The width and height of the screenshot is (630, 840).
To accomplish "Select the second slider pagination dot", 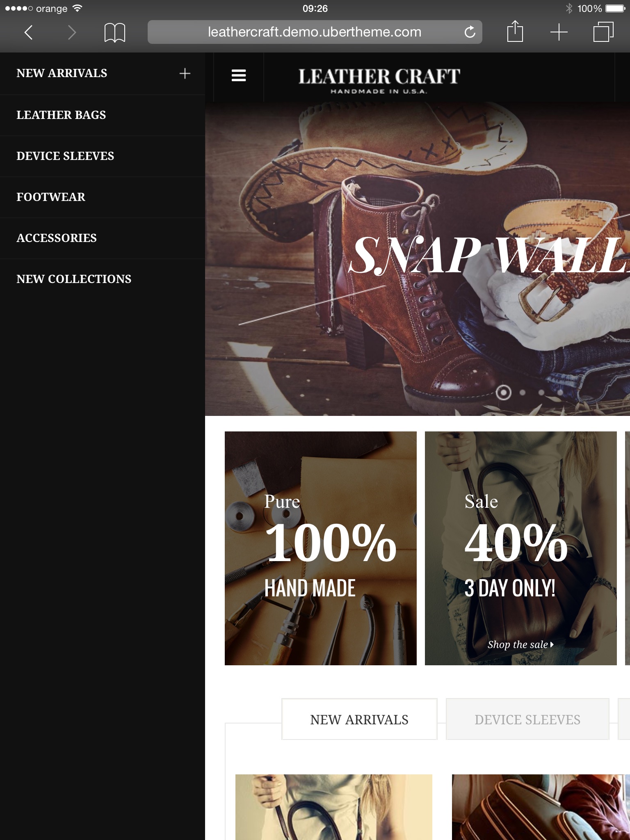I will point(523,393).
